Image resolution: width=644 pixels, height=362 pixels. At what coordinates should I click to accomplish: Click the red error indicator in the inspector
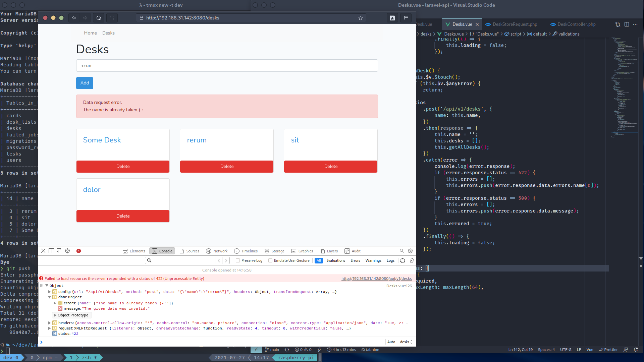pyautogui.click(x=79, y=251)
